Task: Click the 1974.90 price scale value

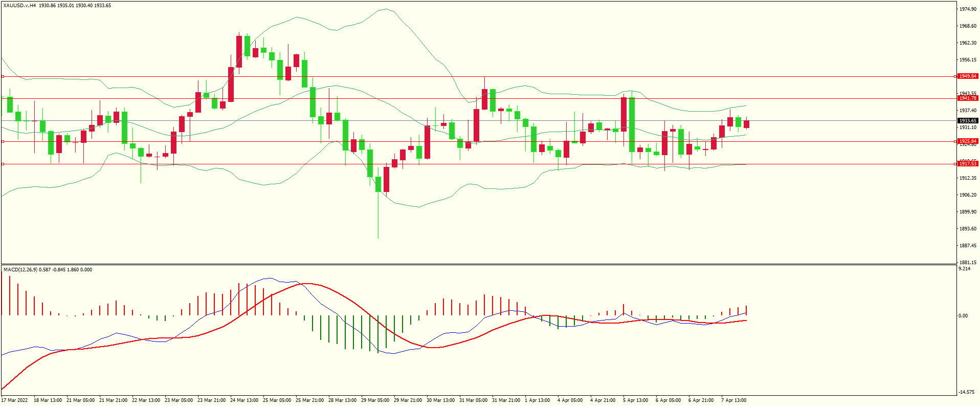Action: click(968, 9)
